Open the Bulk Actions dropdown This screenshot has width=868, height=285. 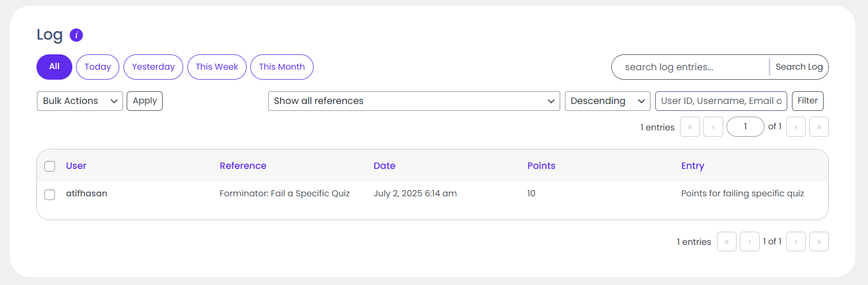pyautogui.click(x=80, y=101)
